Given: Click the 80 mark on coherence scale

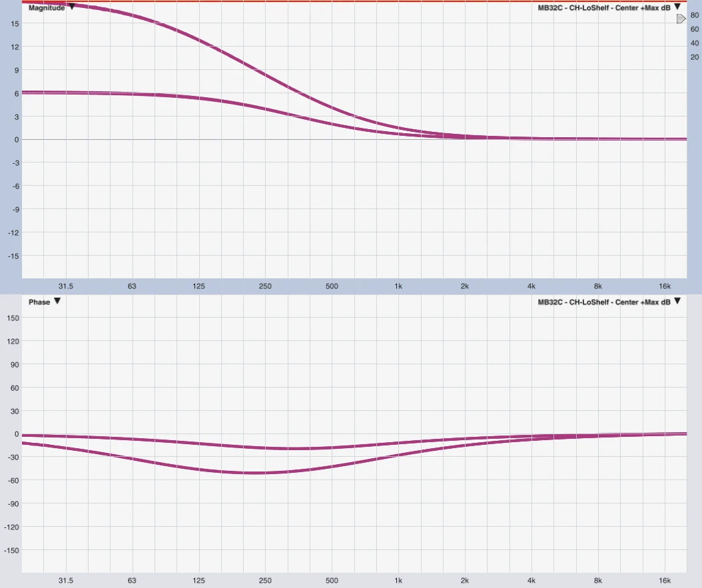Looking at the screenshot, I should [695, 15].
